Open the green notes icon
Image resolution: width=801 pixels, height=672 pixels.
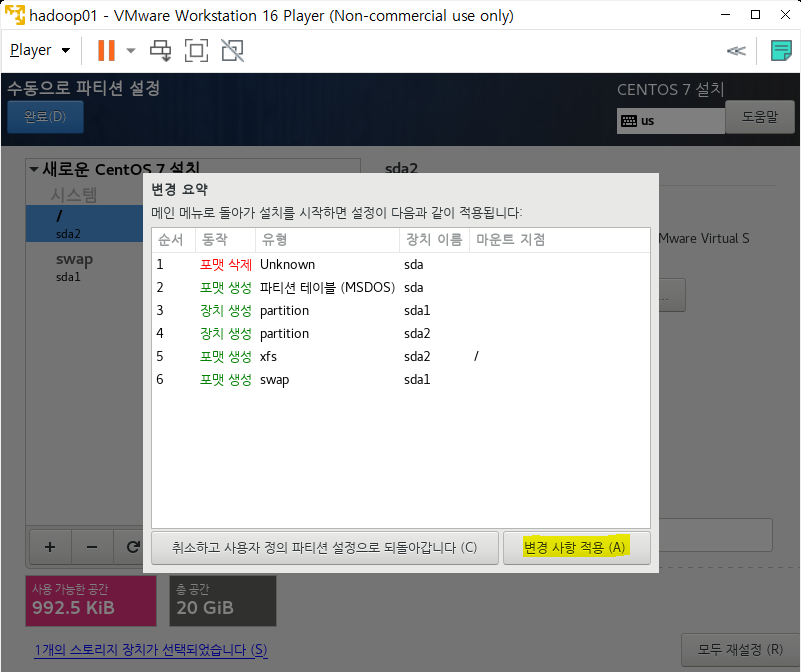click(x=781, y=51)
